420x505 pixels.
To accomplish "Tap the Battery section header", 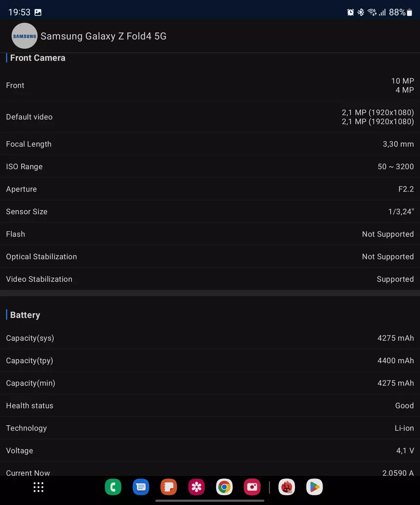I will pyautogui.click(x=25, y=315).
